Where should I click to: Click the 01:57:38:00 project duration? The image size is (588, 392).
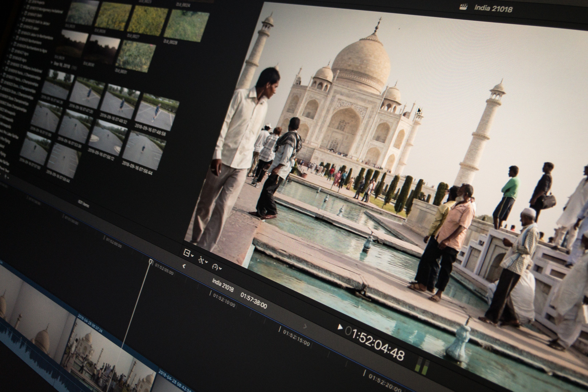[x=254, y=301]
